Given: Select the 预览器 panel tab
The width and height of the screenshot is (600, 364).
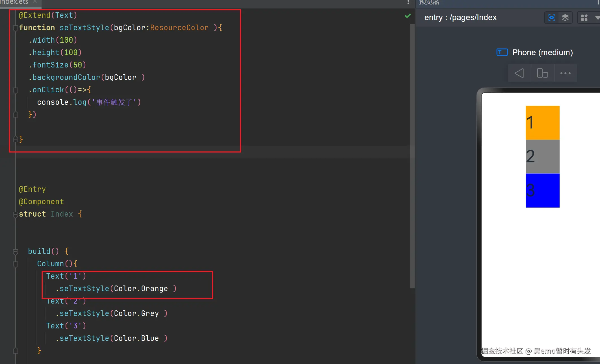Looking at the screenshot, I should [x=429, y=2].
